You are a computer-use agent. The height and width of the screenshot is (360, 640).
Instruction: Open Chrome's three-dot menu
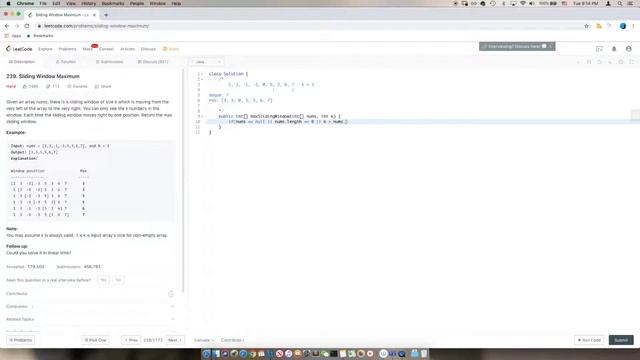pos(633,26)
